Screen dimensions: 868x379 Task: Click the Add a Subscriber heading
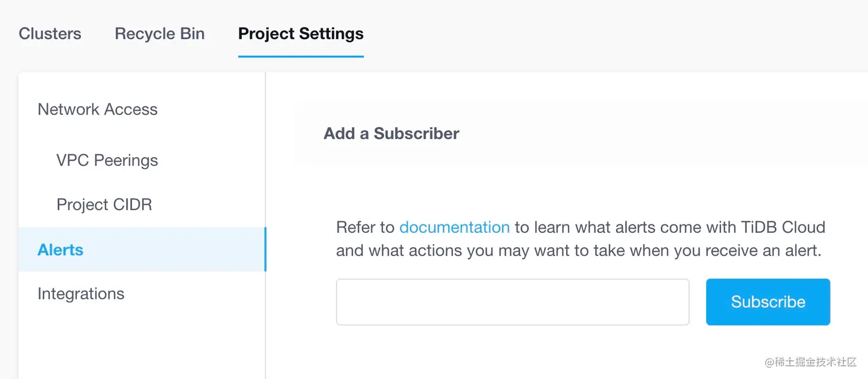[392, 134]
